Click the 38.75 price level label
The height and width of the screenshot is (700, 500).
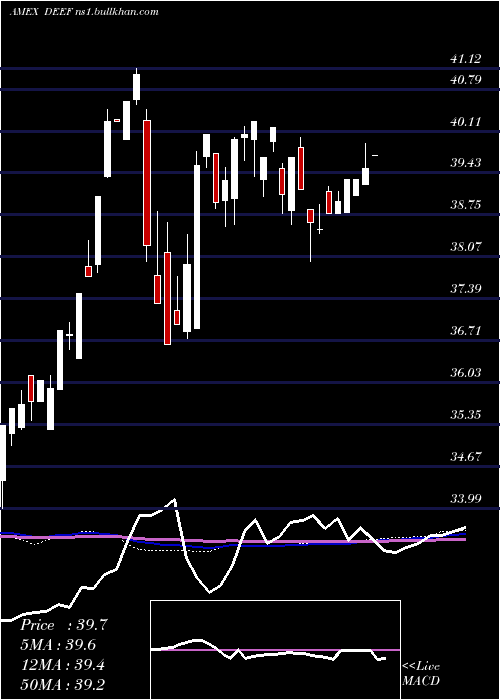point(466,205)
